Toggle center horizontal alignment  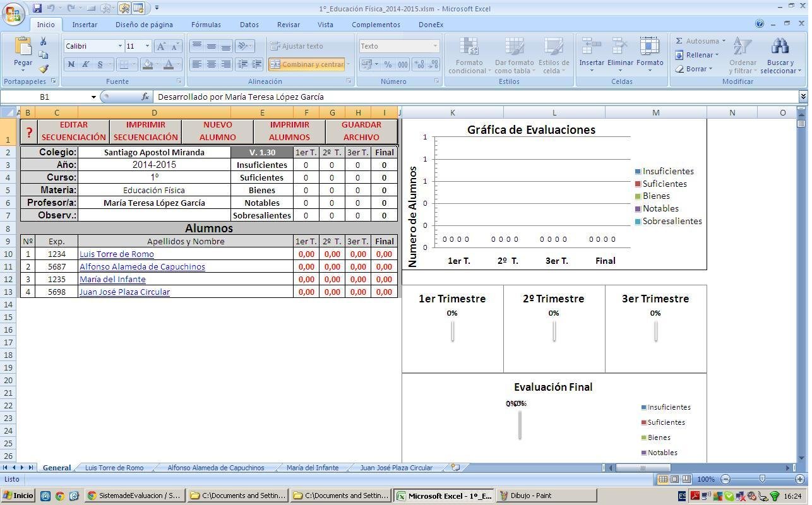click(211, 64)
